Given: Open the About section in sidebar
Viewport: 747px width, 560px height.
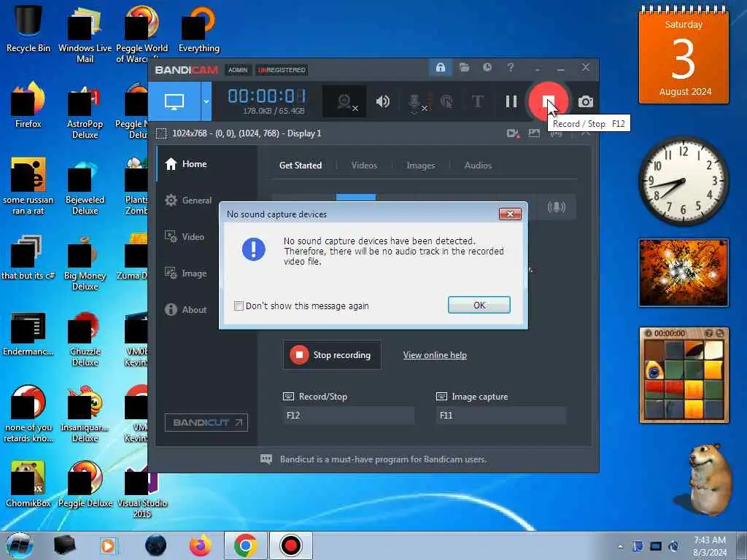Looking at the screenshot, I should [186, 309].
